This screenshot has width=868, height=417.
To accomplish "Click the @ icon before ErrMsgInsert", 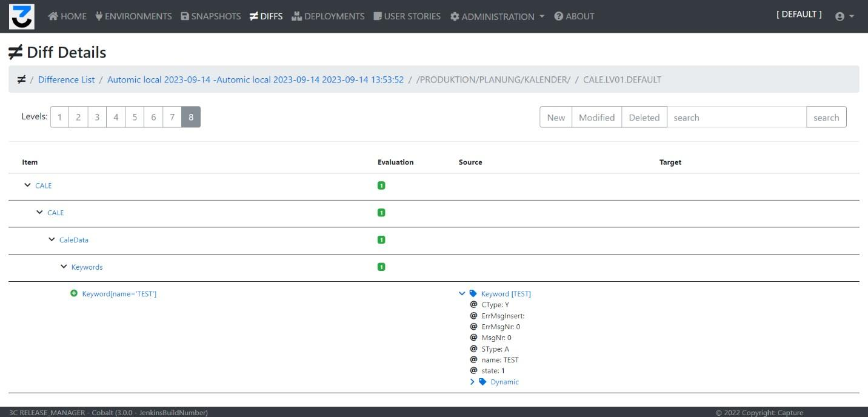I will point(473,316).
